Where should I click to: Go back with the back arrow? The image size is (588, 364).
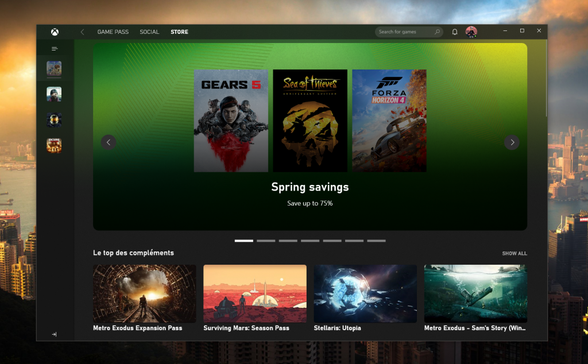(x=83, y=32)
